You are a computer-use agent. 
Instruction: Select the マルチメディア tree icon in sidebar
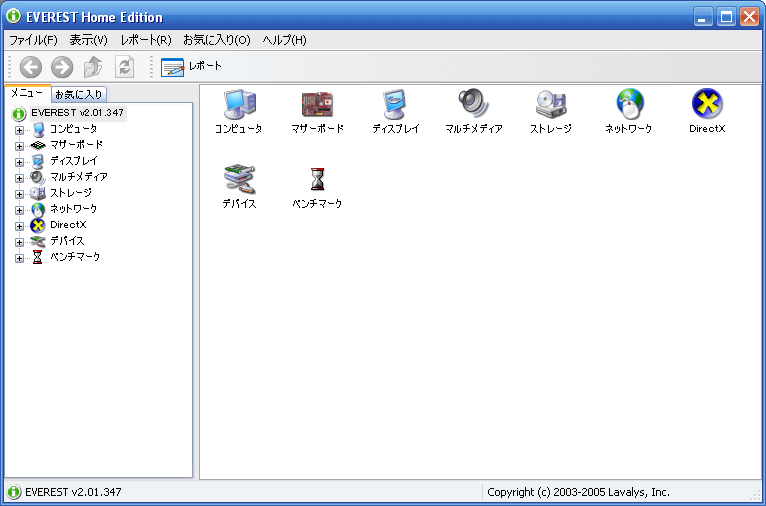tap(38, 178)
